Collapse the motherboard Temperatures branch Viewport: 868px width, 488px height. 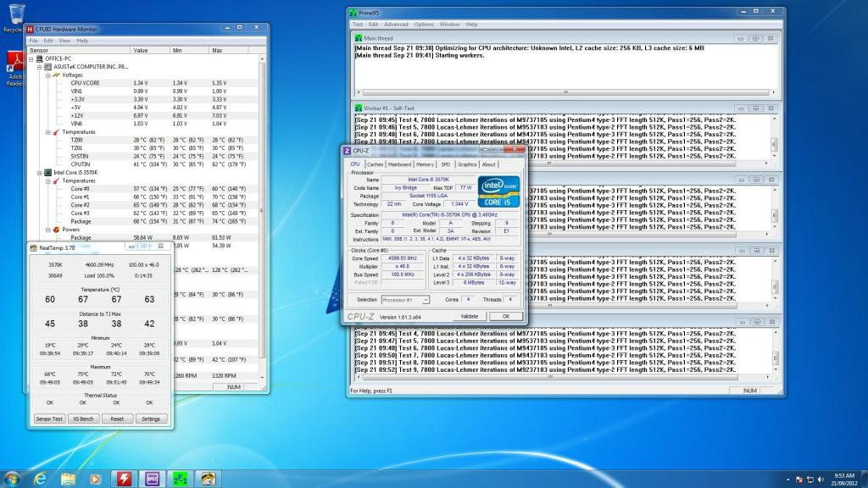click(48, 132)
